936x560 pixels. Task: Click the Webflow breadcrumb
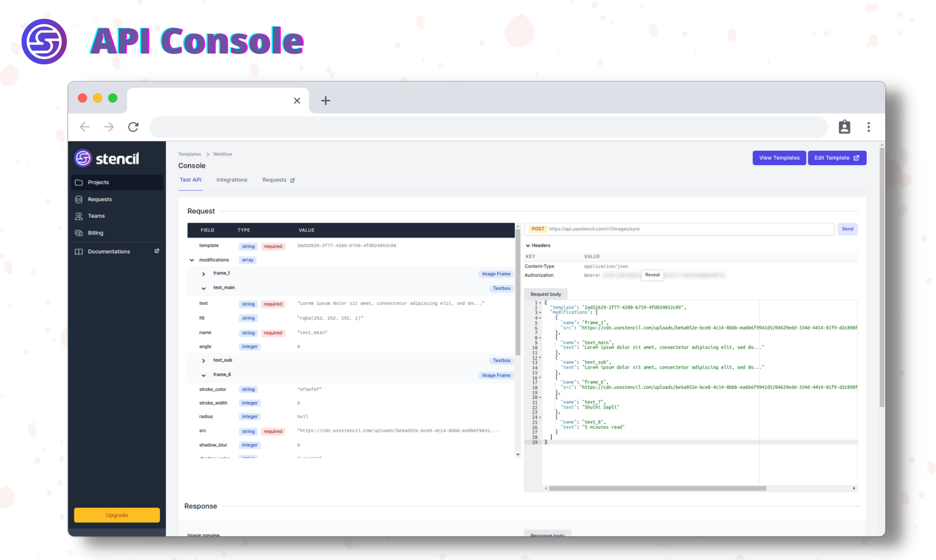coord(223,154)
